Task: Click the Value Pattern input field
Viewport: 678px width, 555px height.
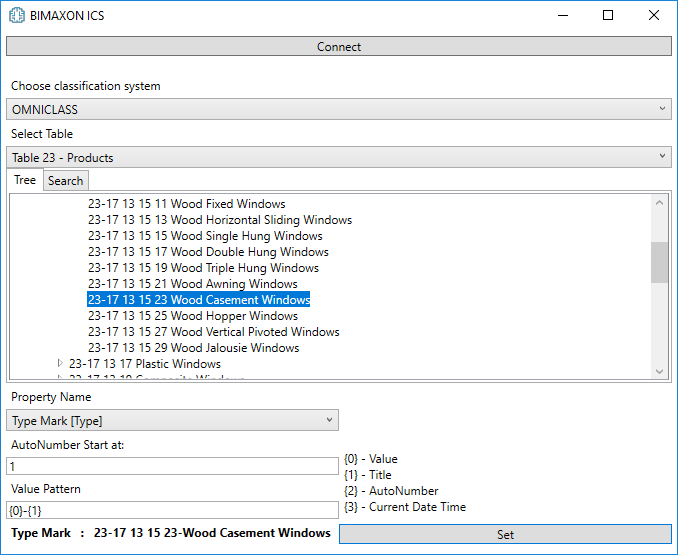Action: point(173,510)
